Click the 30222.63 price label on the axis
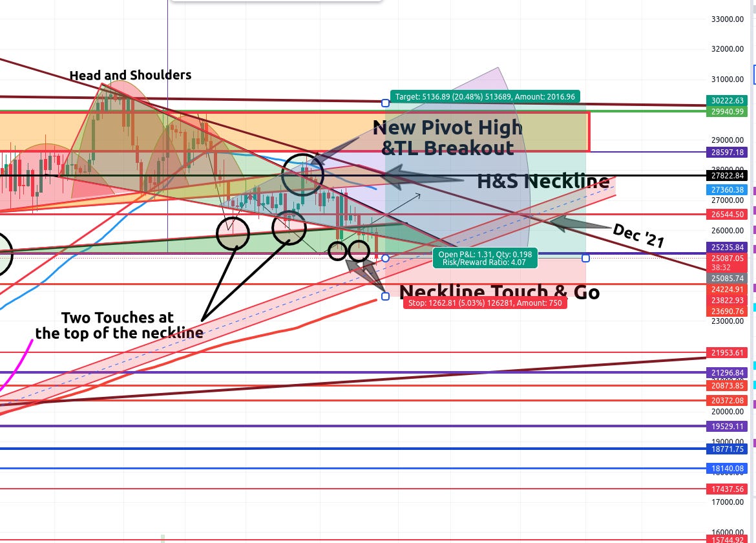The height and width of the screenshot is (543, 756). (x=728, y=100)
